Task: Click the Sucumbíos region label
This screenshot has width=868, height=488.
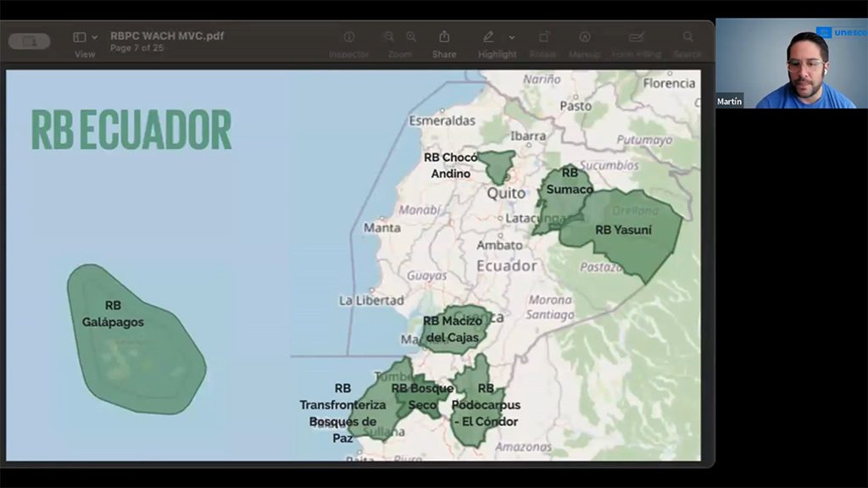Action: (609, 165)
